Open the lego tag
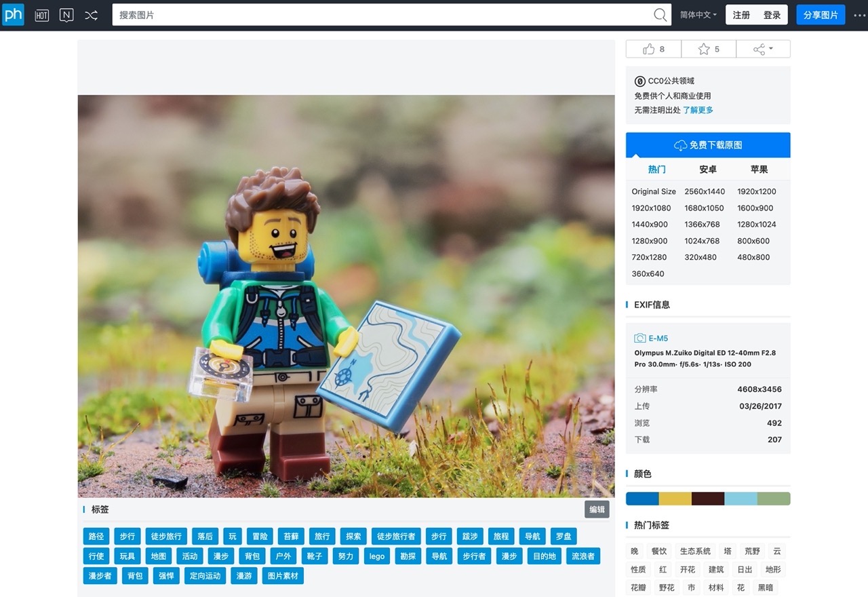Viewport: 868px width, 597px height. (x=377, y=556)
